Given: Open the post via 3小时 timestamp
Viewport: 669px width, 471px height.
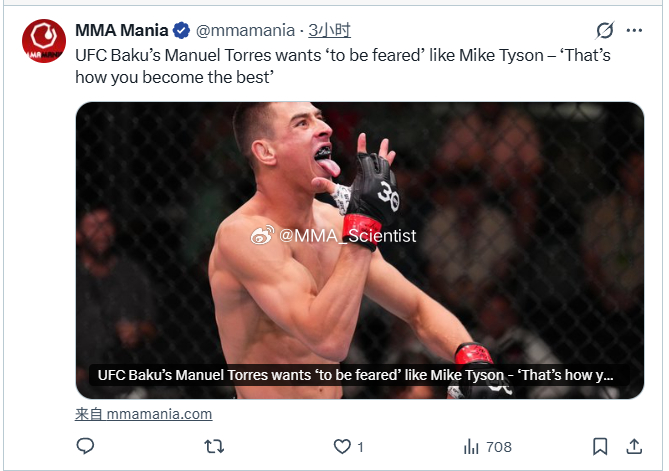Looking at the screenshot, I should (329, 31).
